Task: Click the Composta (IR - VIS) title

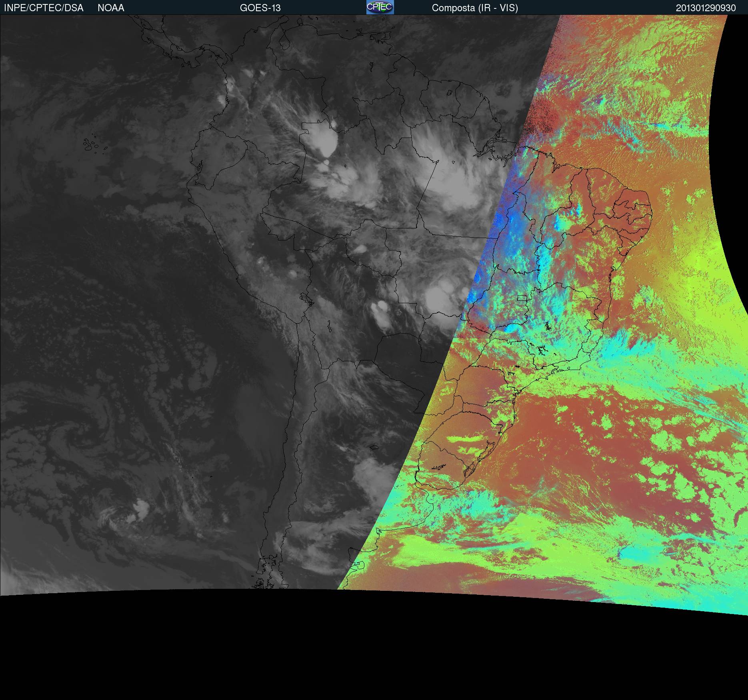Action: coord(475,8)
